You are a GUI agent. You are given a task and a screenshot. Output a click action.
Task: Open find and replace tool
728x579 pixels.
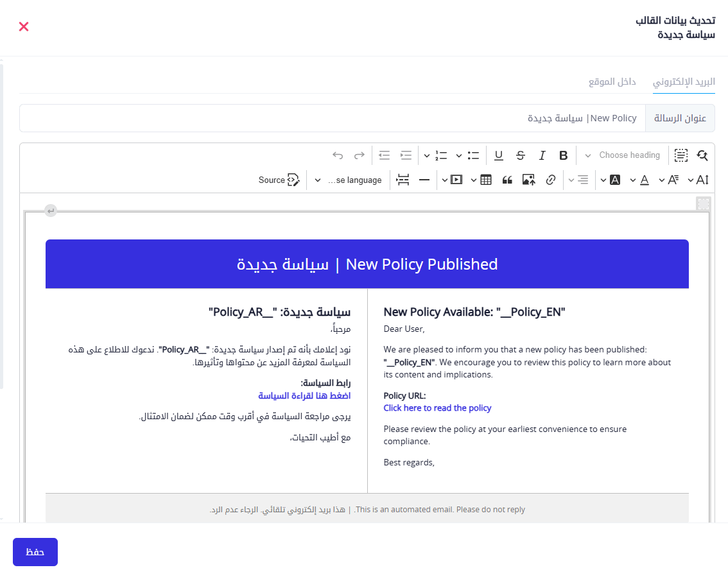tap(702, 155)
